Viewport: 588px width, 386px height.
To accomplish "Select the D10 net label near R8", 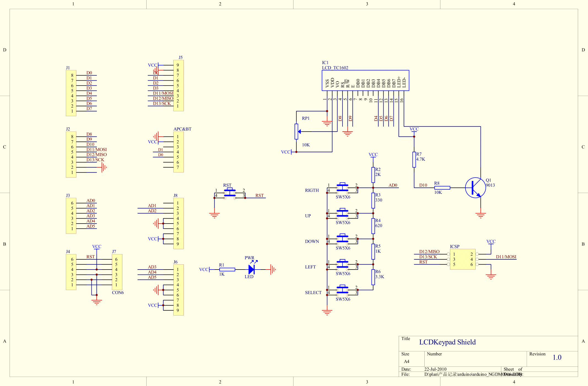I will (423, 185).
